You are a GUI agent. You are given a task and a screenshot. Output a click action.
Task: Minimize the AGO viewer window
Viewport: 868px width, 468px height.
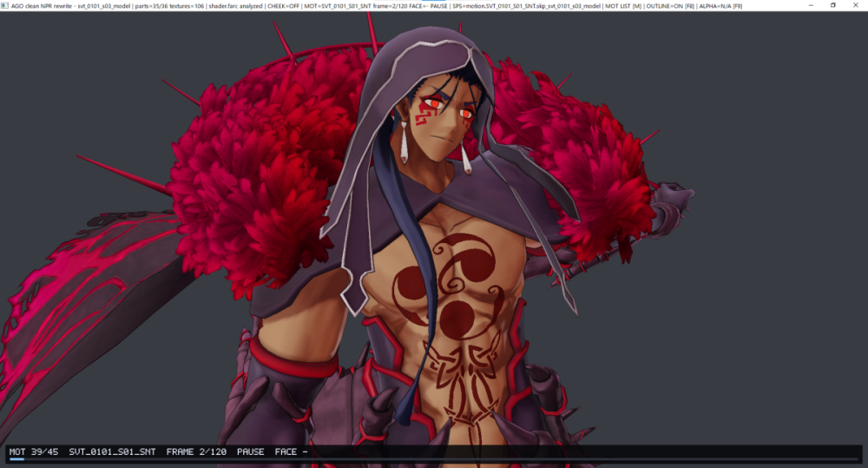[811, 5]
